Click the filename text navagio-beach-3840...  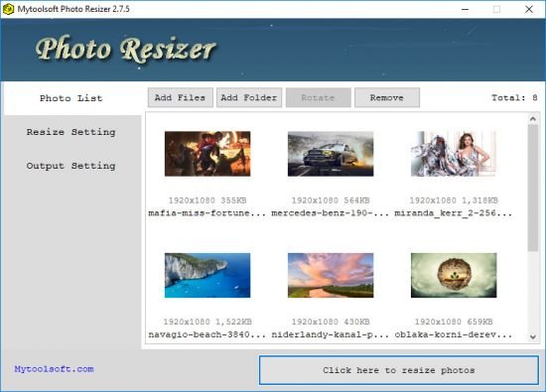click(x=207, y=334)
